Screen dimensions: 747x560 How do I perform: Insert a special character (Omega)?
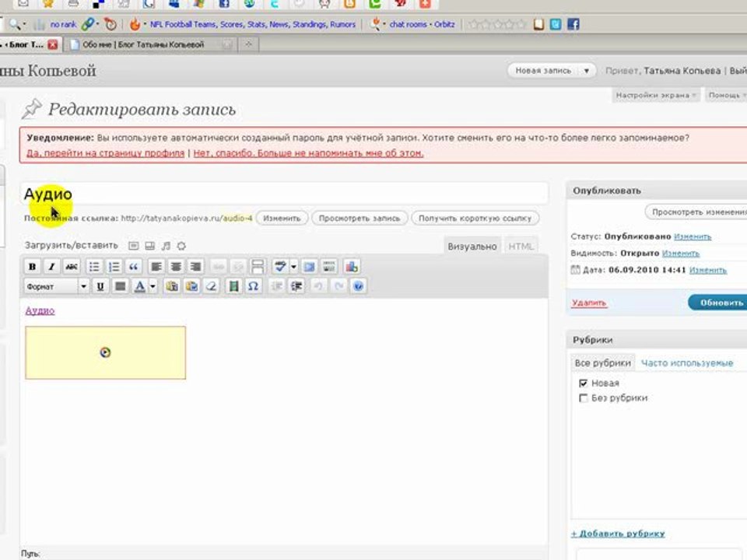(x=253, y=286)
